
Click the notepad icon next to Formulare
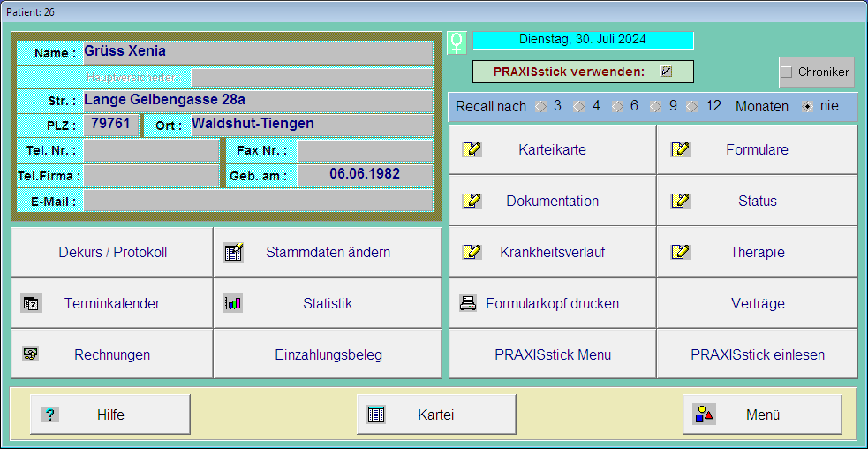(680, 149)
